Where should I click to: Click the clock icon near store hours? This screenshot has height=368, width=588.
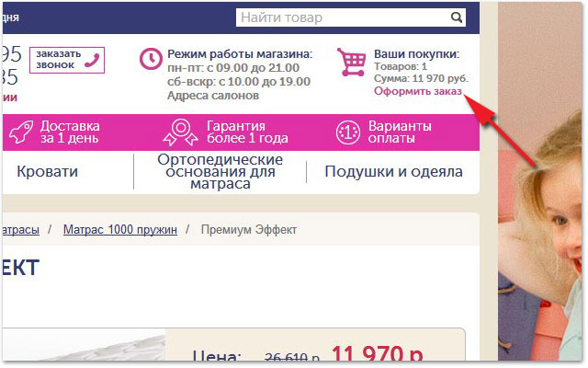pyautogui.click(x=151, y=59)
